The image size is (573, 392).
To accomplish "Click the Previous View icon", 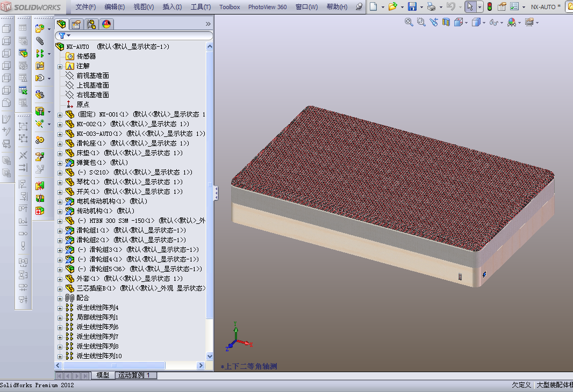I will point(433,22).
